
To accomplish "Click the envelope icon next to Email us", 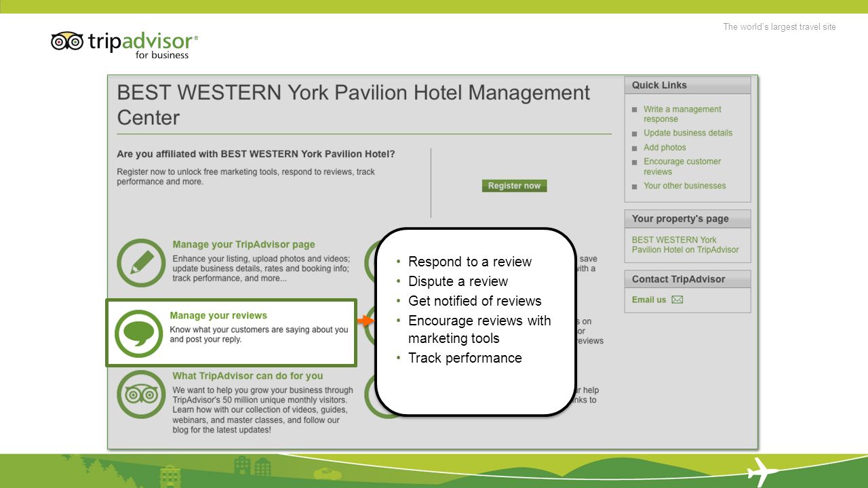I will tap(677, 300).
